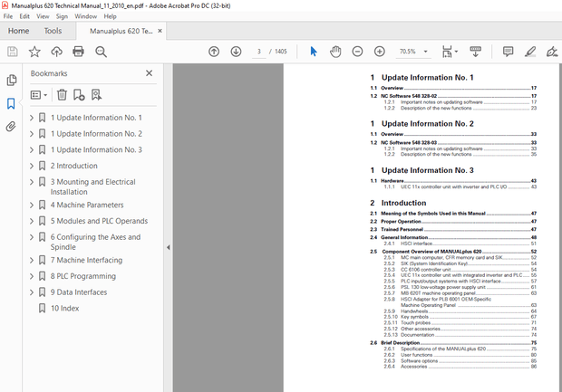Open bookmarks options list dropdown

pos(39,95)
